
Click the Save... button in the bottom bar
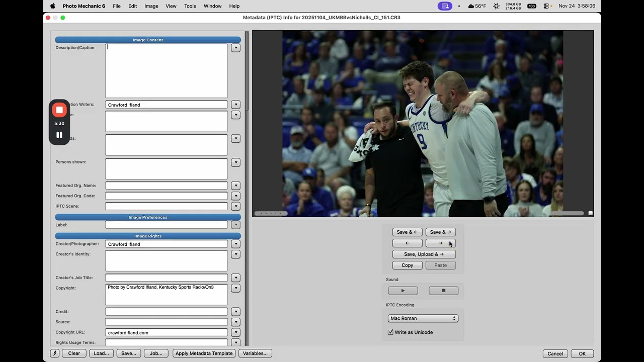tap(129, 353)
